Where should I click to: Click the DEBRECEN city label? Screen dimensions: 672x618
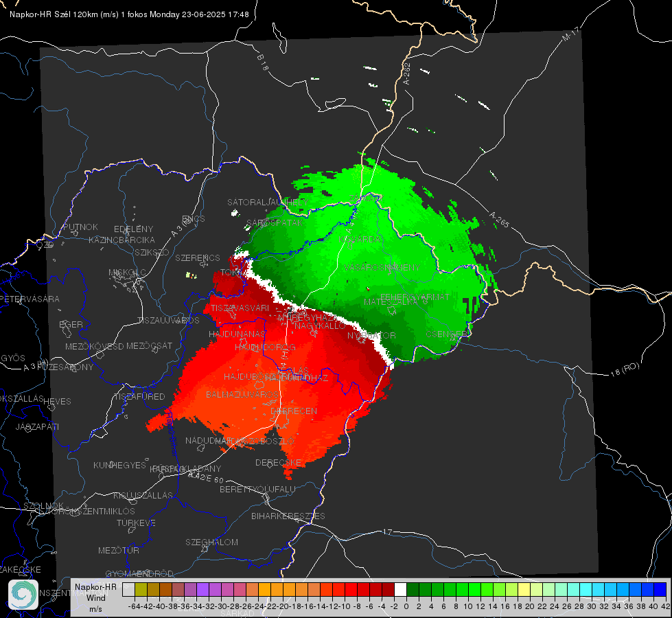294,411
